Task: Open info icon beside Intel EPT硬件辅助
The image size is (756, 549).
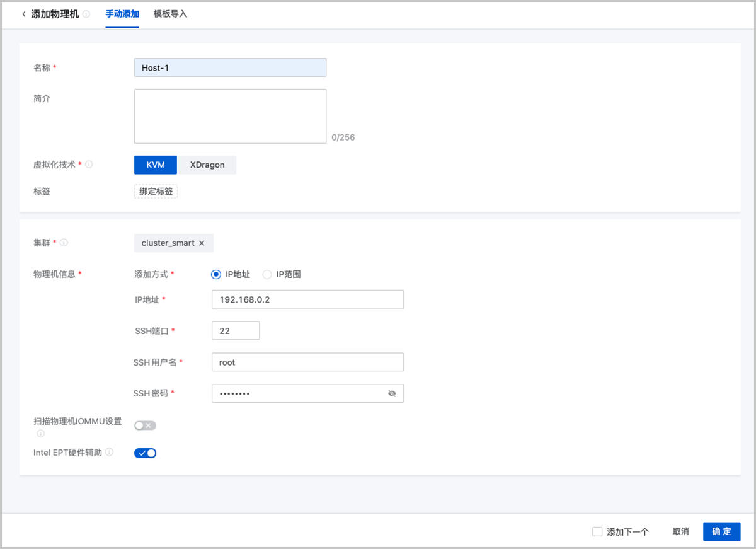Action: coord(109,452)
